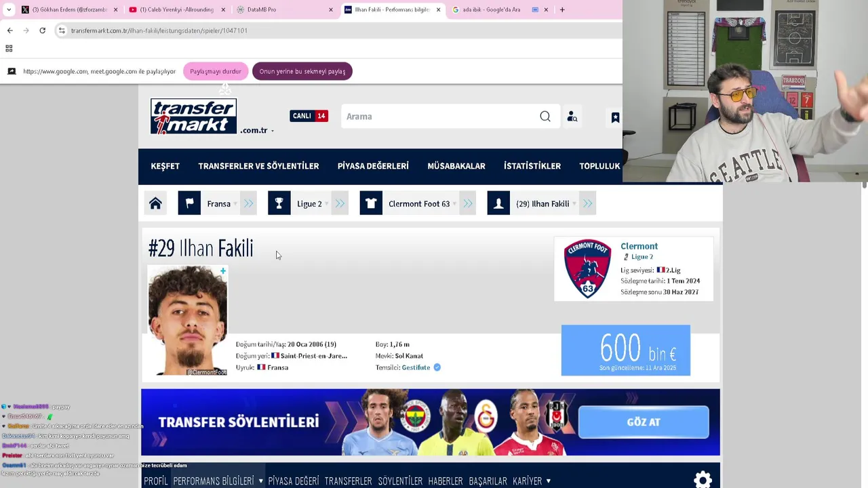Screen dimensions: 868x488
Task: Click the trophy icon beside Ligue 2
Action: [x=279, y=203]
